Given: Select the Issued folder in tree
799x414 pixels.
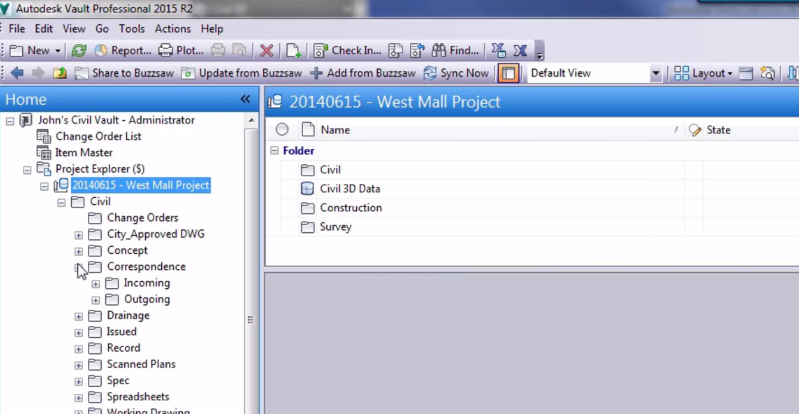Looking at the screenshot, I should pos(121,331).
